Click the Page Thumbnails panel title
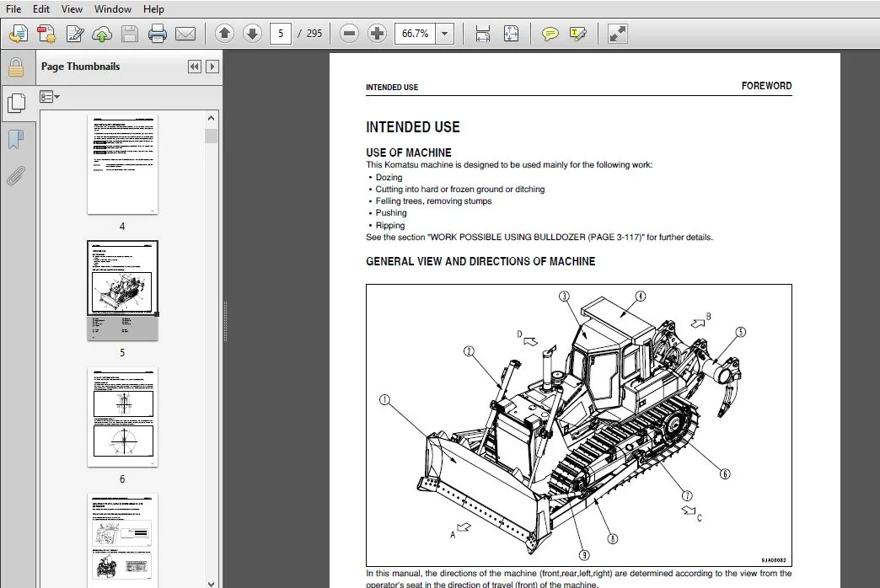This screenshot has width=880, height=588. point(80,67)
